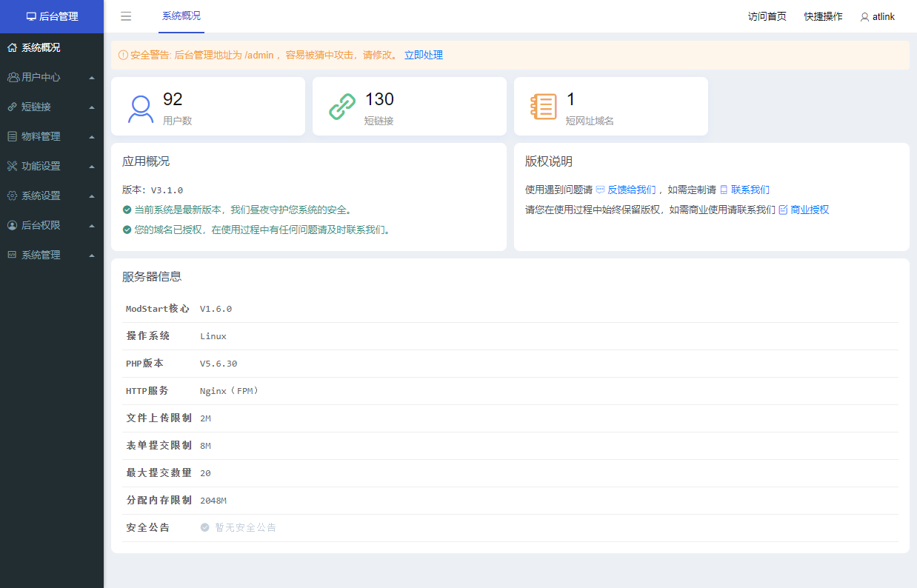The image size is (917, 588).
Task: Click the 最大提交数量 value 20
Action: click(x=205, y=473)
